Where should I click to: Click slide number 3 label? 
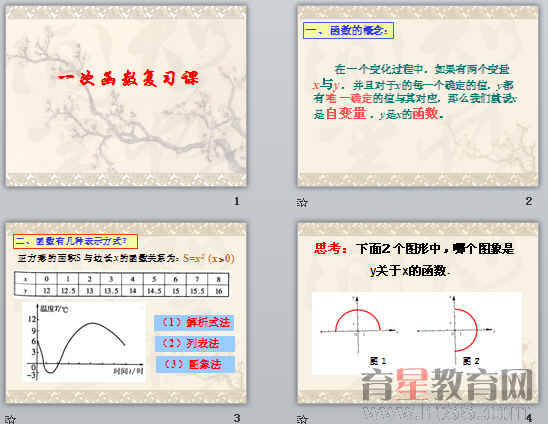pyautogui.click(x=237, y=418)
